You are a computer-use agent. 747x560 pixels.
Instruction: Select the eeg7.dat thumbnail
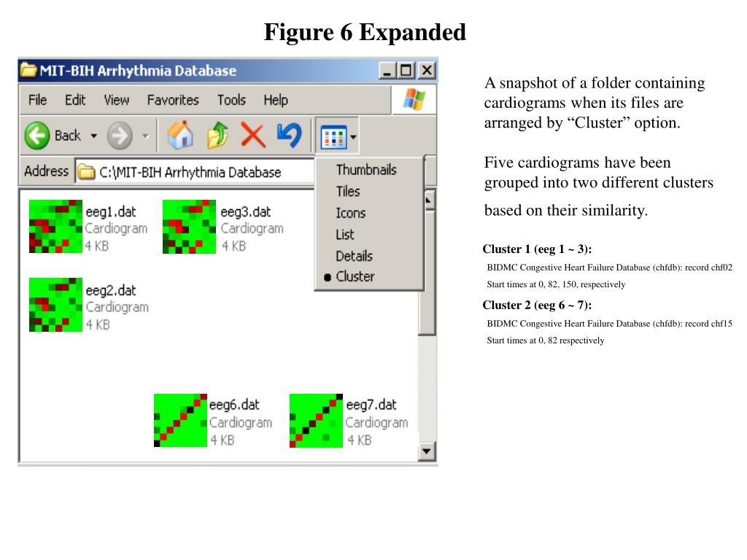[317, 421]
